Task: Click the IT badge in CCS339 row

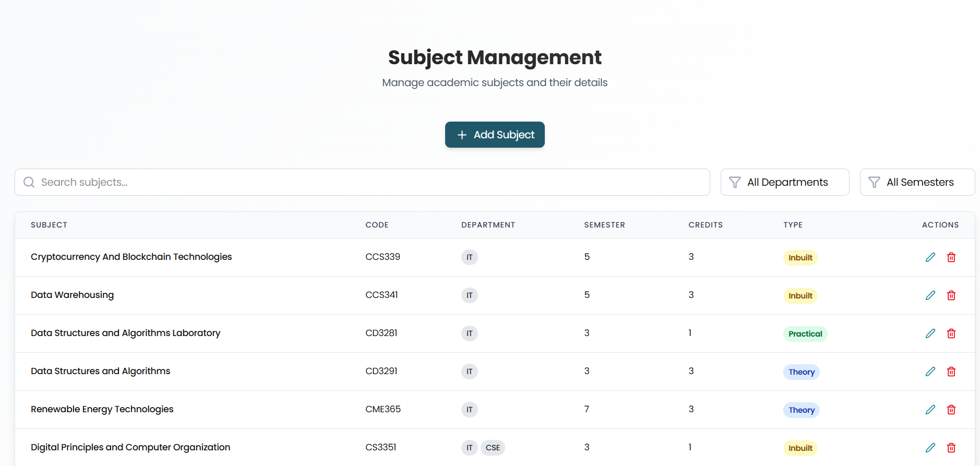Action: tap(470, 257)
